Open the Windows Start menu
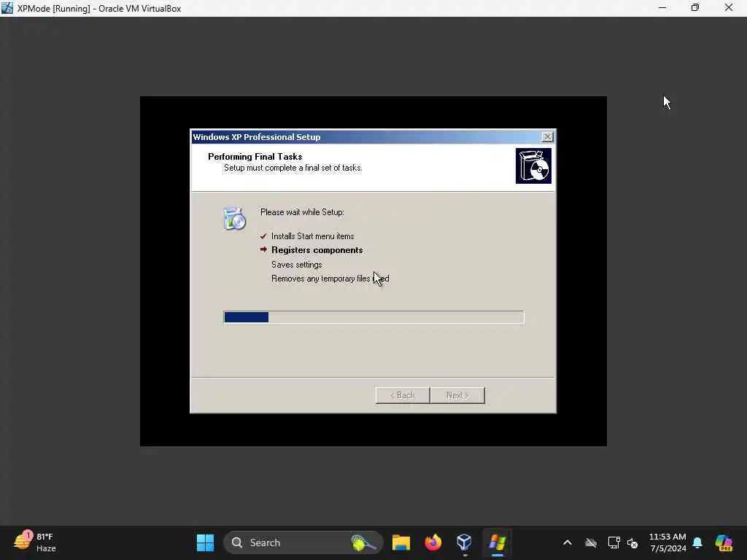The width and height of the screenshot is (747, 560). [x=205, y=542]
